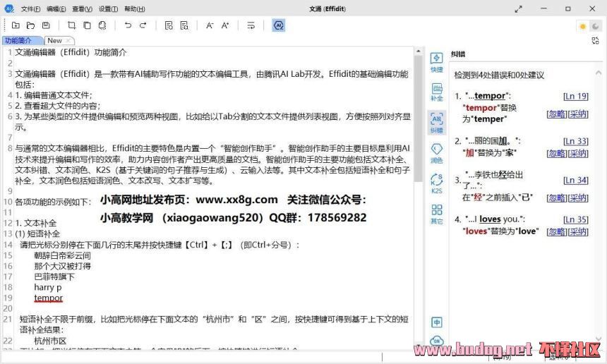Viewport: 607px width, 364px height.
Task: Open the 润色 polishing sidebar icon
Action: 437,153
